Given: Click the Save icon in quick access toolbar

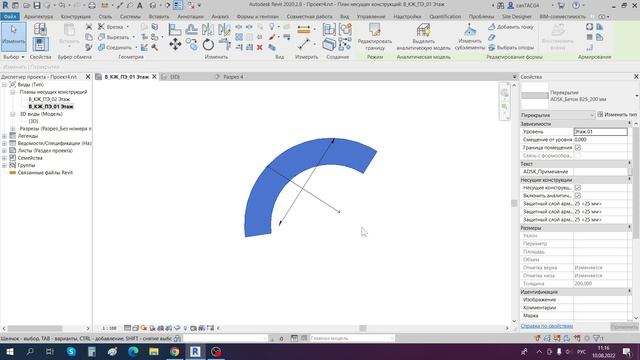Looking at the screenshot, I should (x=37, y=5).
